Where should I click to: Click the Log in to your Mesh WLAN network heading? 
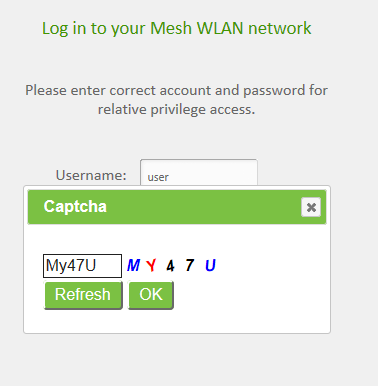click(x=177, y=28)
